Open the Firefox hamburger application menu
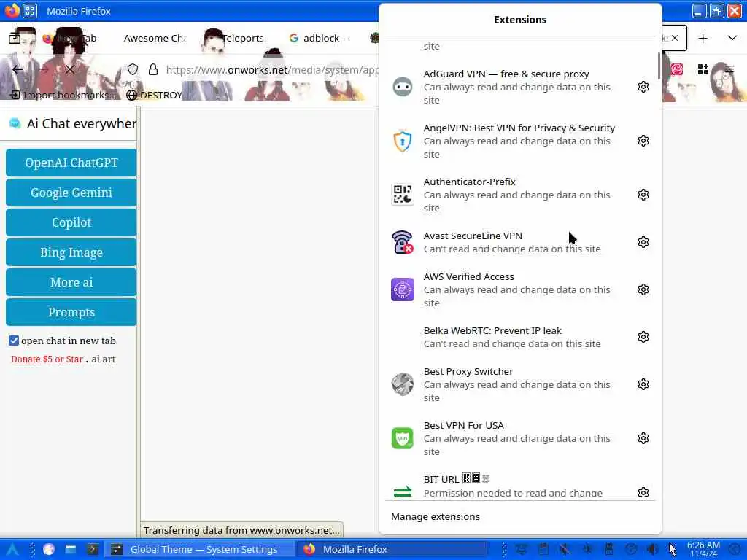The height and width of the screenshot is (560, 747). 729,69
